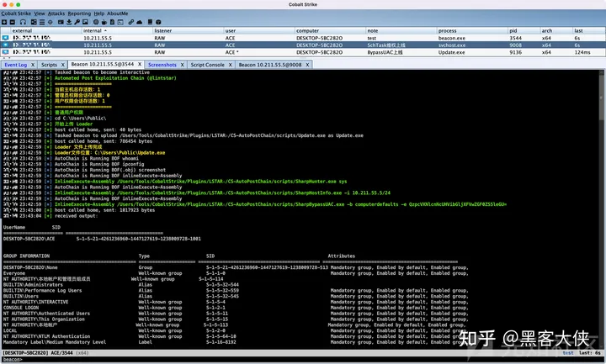Image resolution: width=606 pixels, height=364 pixels.
Task: Close the Script Console tab
Action: [230, 65]
